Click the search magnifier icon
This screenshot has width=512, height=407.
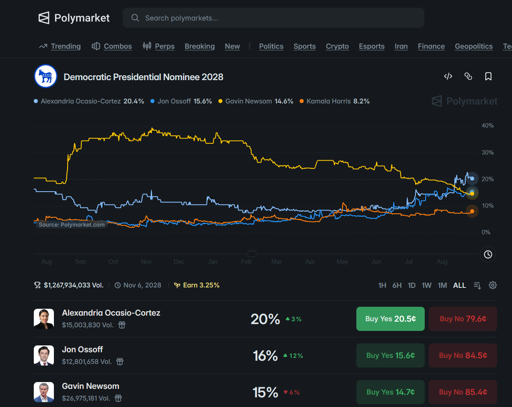[x=135, y=18]
